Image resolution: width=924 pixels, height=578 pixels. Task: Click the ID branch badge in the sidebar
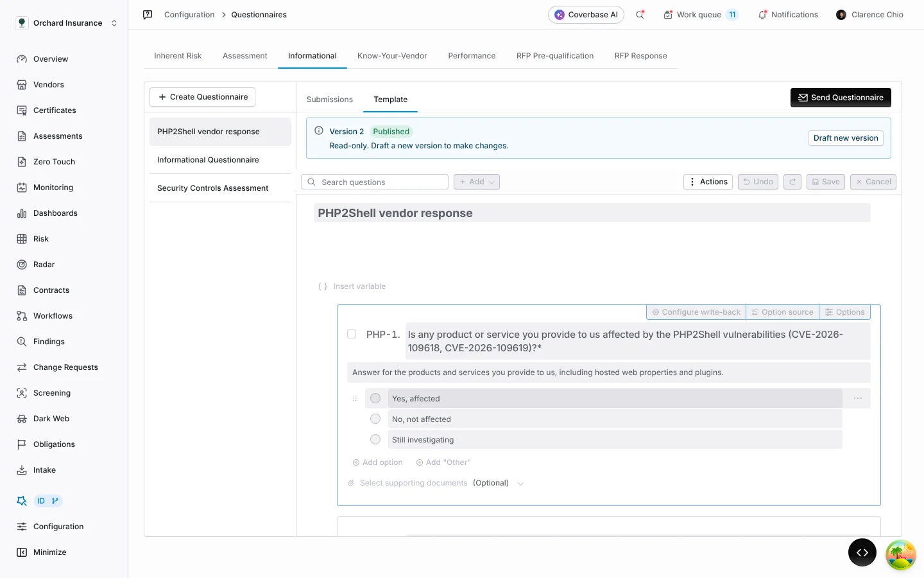pos(48,501)
